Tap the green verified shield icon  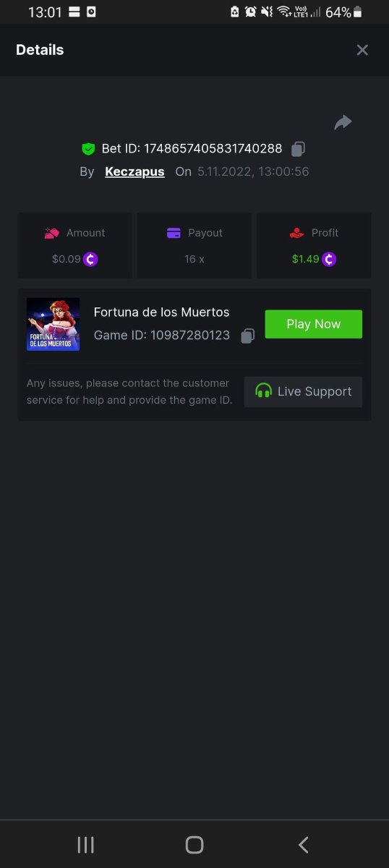pyautogui.click(x=88, y=149)
